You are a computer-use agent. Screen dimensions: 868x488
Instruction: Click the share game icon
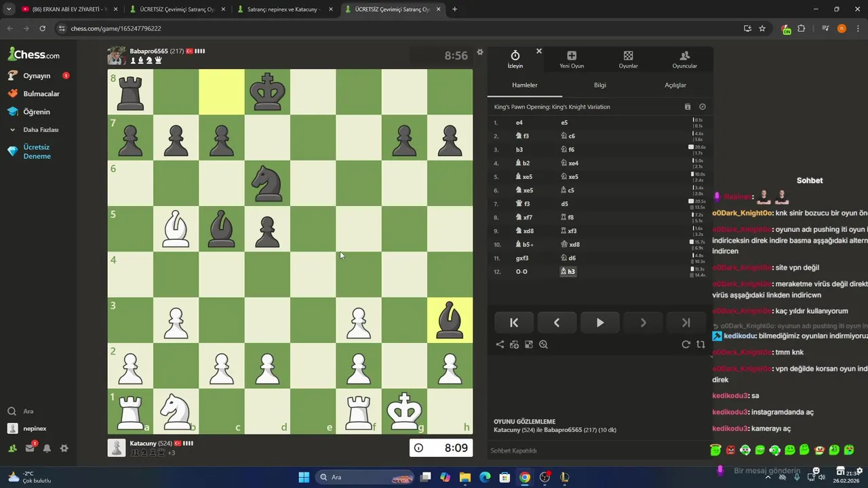(500, 344)
